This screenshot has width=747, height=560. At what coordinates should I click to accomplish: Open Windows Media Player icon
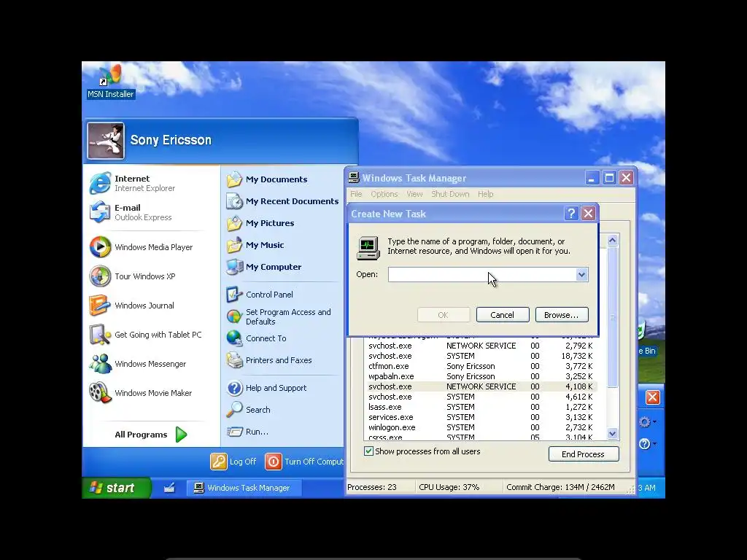100,247
